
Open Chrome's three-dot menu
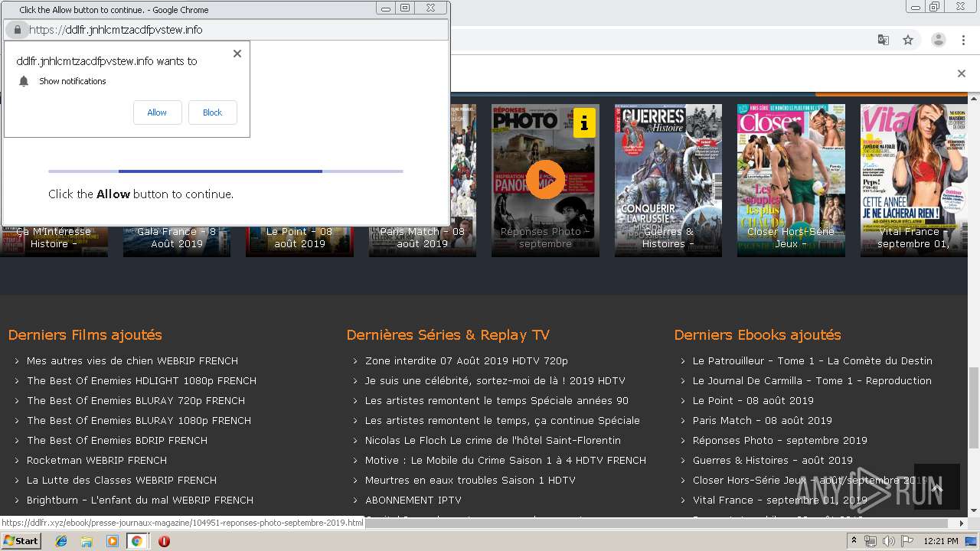click(x=963, y=40)
